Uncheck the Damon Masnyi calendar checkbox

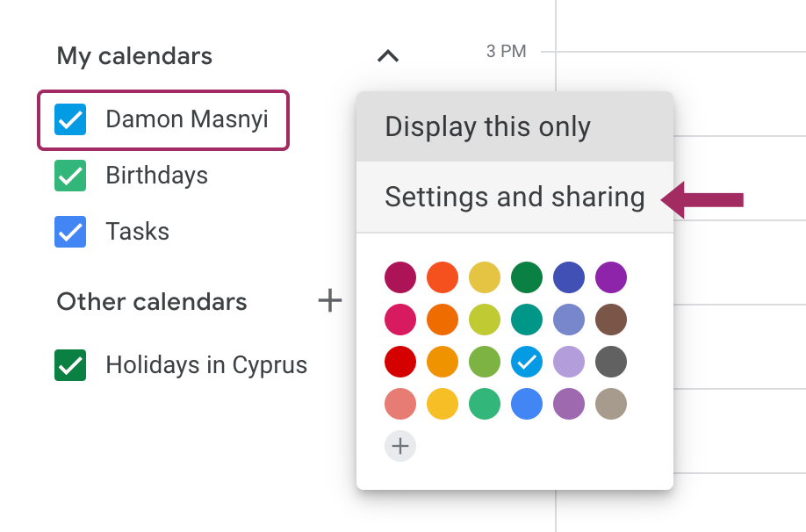tap(70, 119)
